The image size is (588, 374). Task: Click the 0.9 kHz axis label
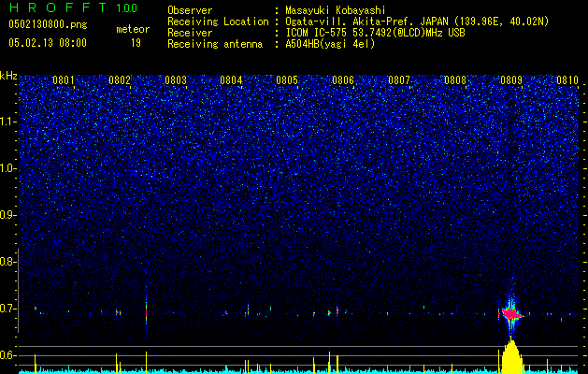click(x=7, y=215)
